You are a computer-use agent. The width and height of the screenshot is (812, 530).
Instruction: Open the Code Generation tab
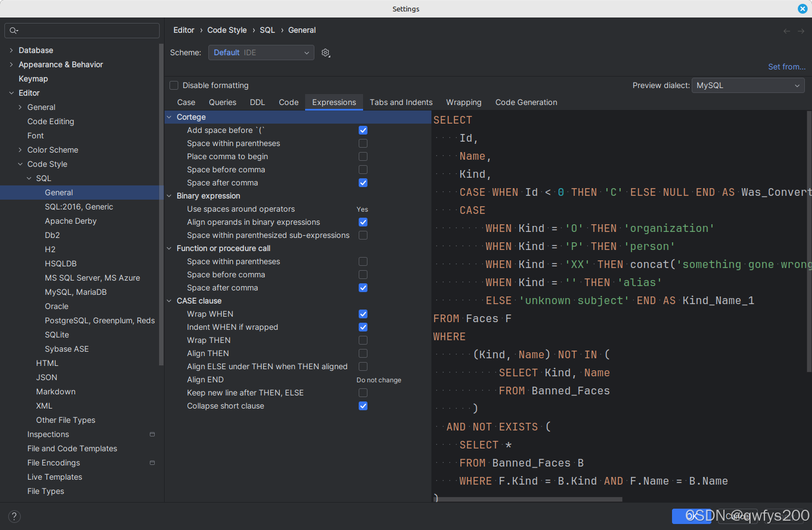pos(526,102)
